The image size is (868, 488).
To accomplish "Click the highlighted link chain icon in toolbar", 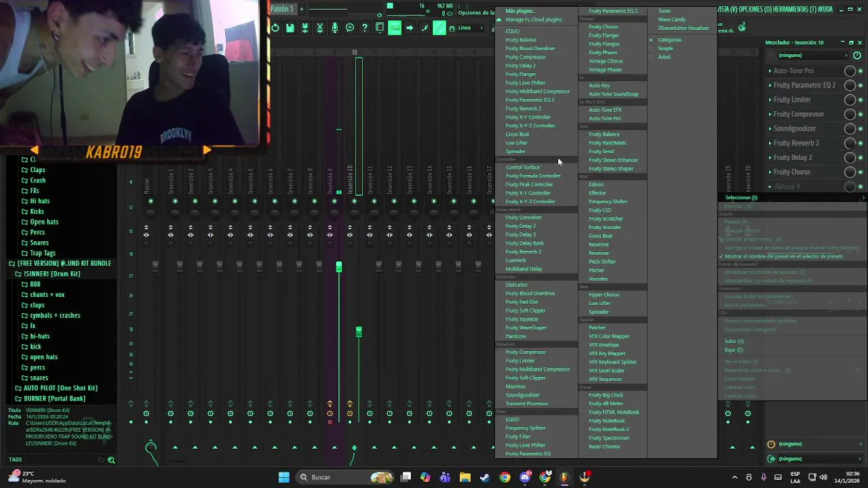I will click(x=439, y=28).
